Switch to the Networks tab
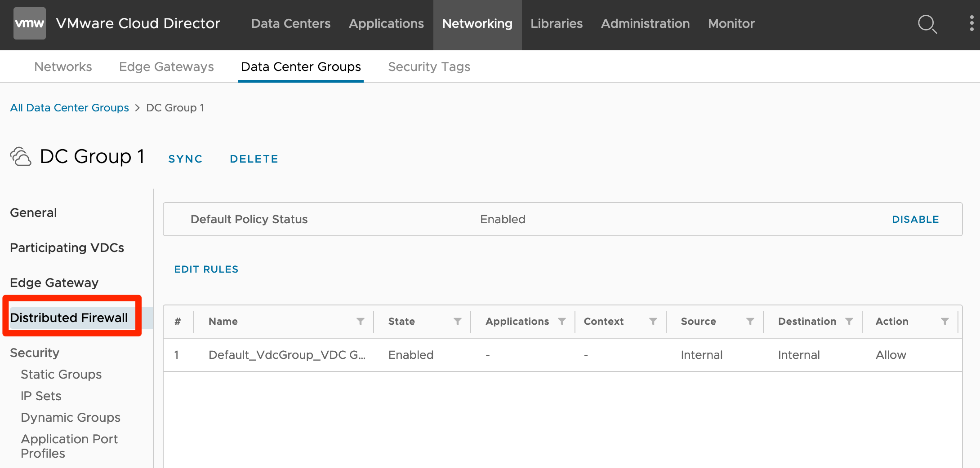The image size is (980, 468). 63,67
